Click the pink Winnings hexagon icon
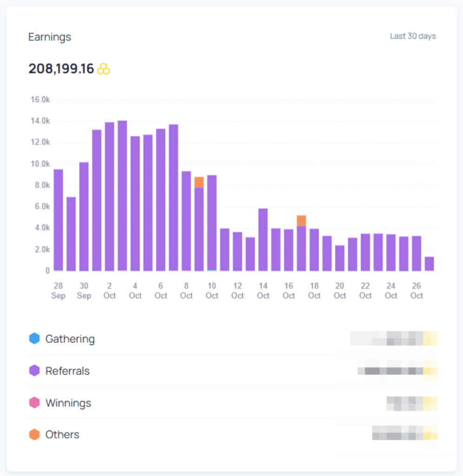This screenshot has height=476, width=463. point(34,403)
